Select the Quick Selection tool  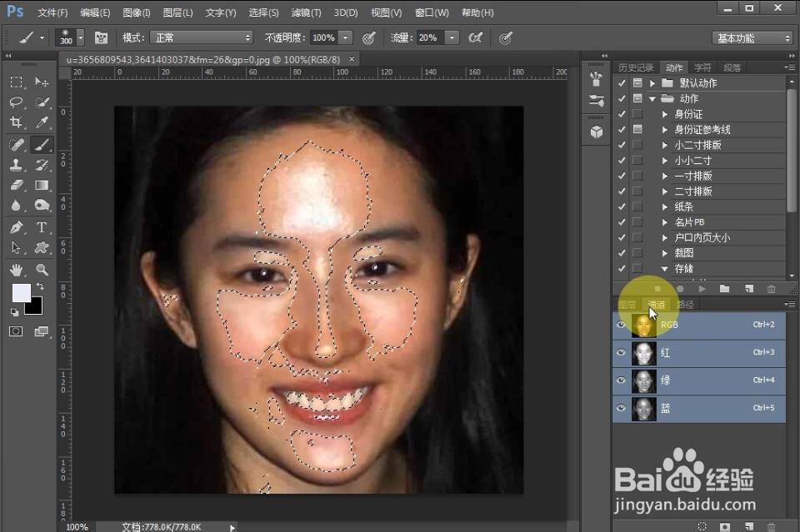point(42,102)
